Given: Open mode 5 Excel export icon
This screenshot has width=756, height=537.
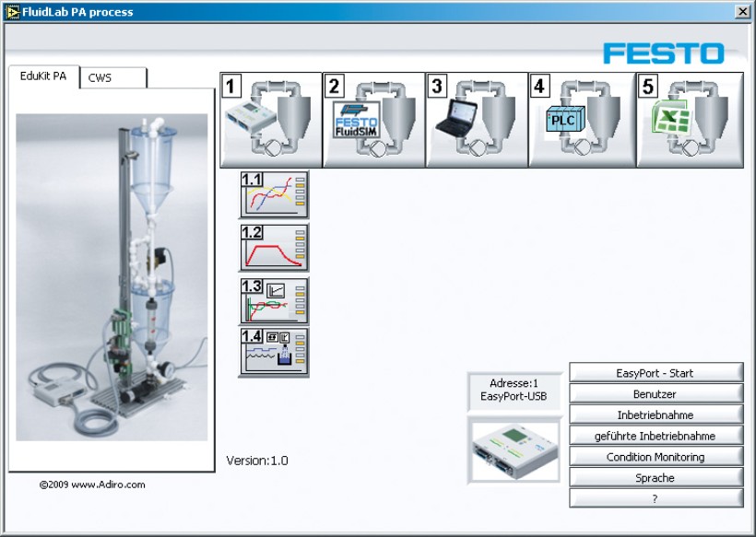Looking at the screenshot, I should 690,120.
